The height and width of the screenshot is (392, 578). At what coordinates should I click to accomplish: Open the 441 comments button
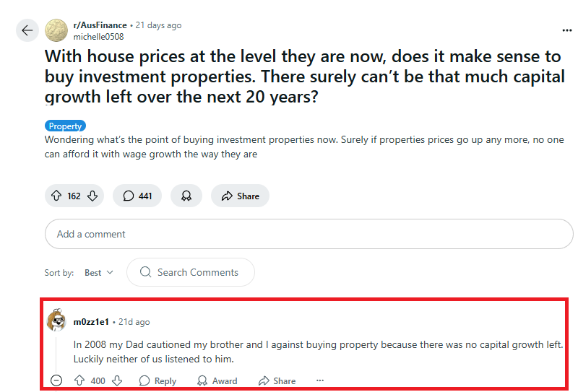[x=137, y=196]
